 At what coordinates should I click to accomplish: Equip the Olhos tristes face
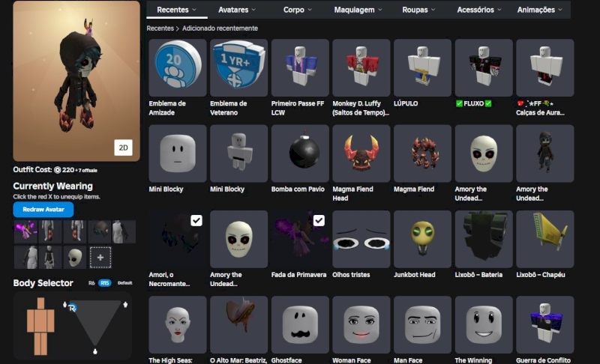[x=361, y=239]
